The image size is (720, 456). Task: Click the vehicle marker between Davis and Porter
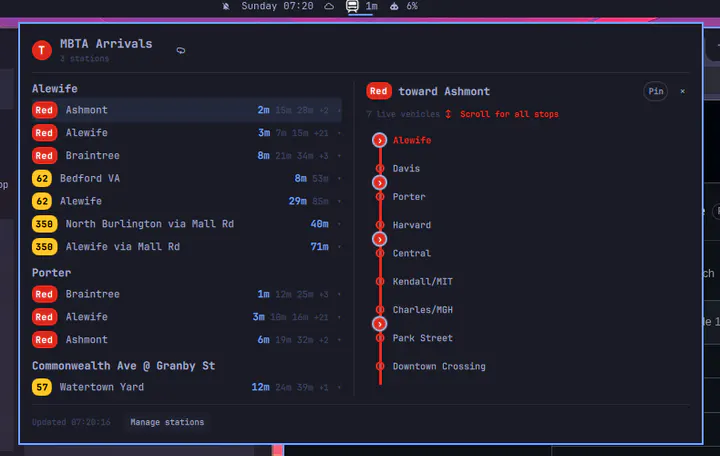(x=379, y=183)
